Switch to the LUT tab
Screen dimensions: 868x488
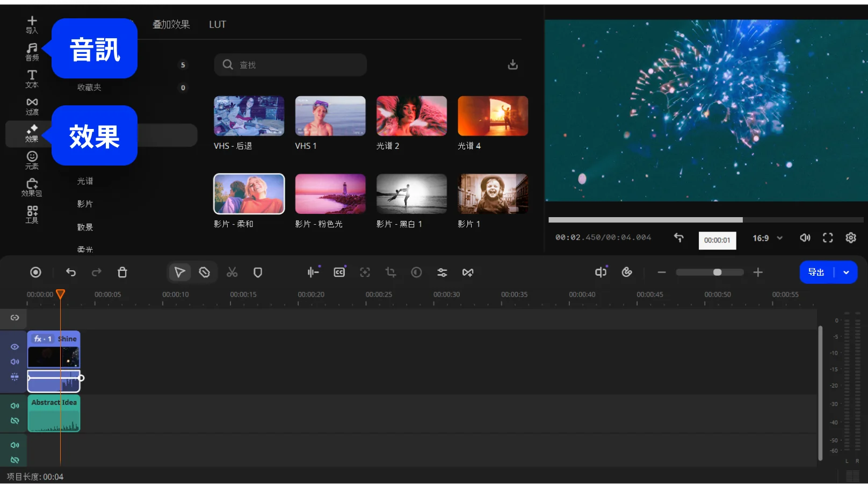pyautogui.click(x=218, y=25)
